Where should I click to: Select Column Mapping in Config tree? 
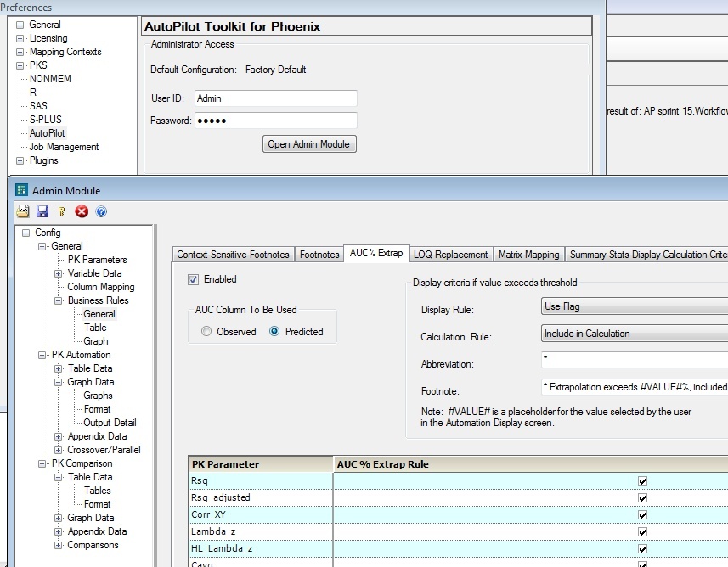[101, 287]
